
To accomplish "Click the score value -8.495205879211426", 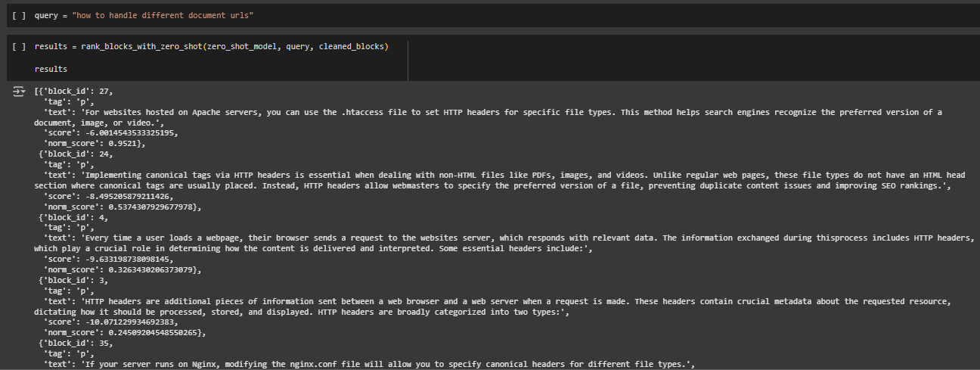I will pos(127,196).
